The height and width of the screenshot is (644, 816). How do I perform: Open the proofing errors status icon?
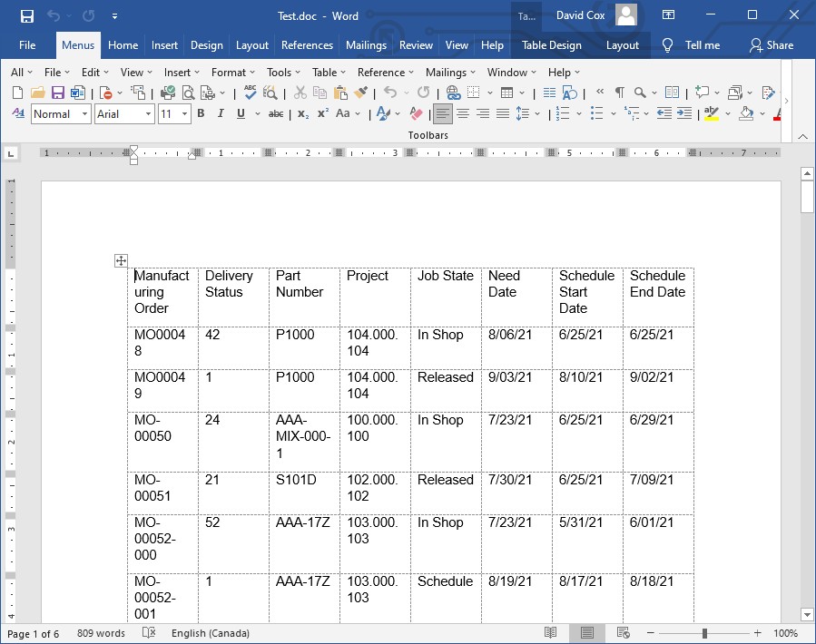tap(149, 632)
